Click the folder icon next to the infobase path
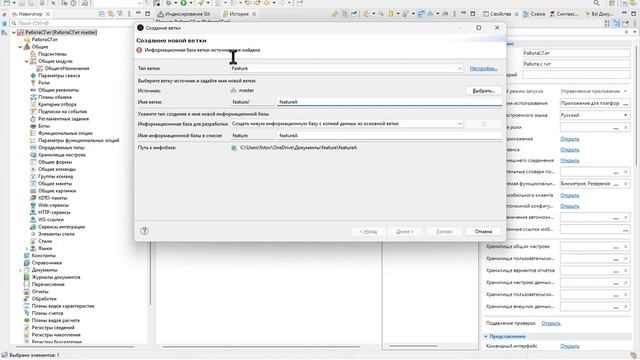The image size is (640, 360). click(234, 148)
